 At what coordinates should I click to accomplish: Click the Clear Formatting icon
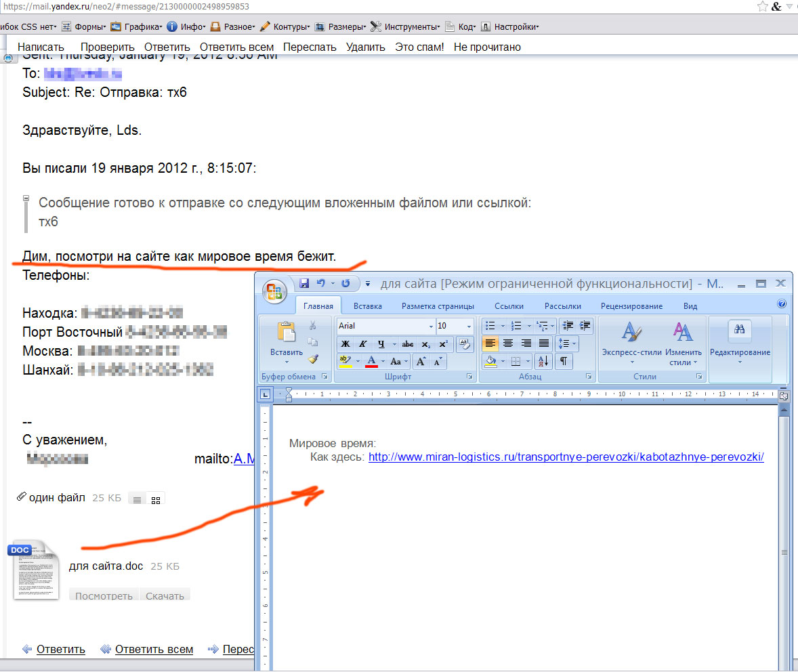464,344
